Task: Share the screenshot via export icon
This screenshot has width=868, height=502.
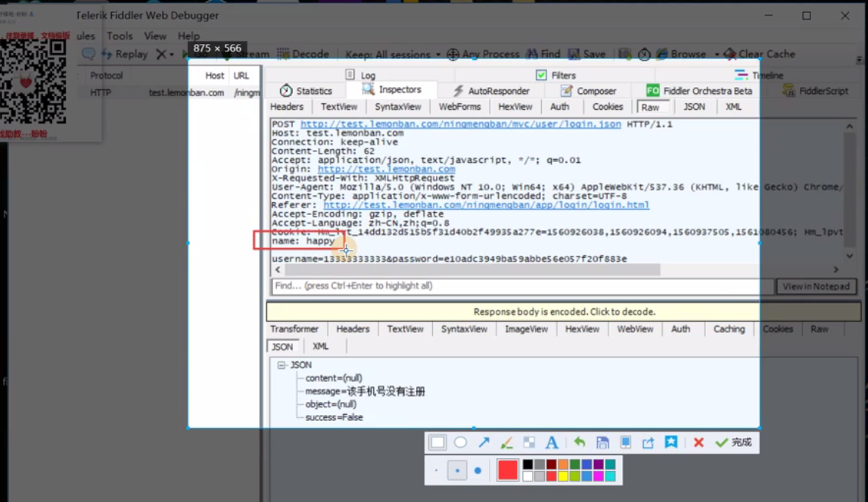Action: coord(649,442)
